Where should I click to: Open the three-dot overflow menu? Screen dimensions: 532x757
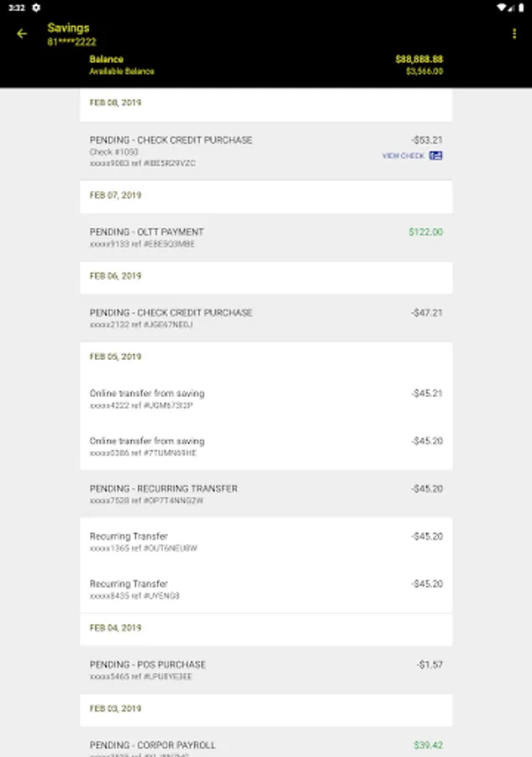pos(514,34)
